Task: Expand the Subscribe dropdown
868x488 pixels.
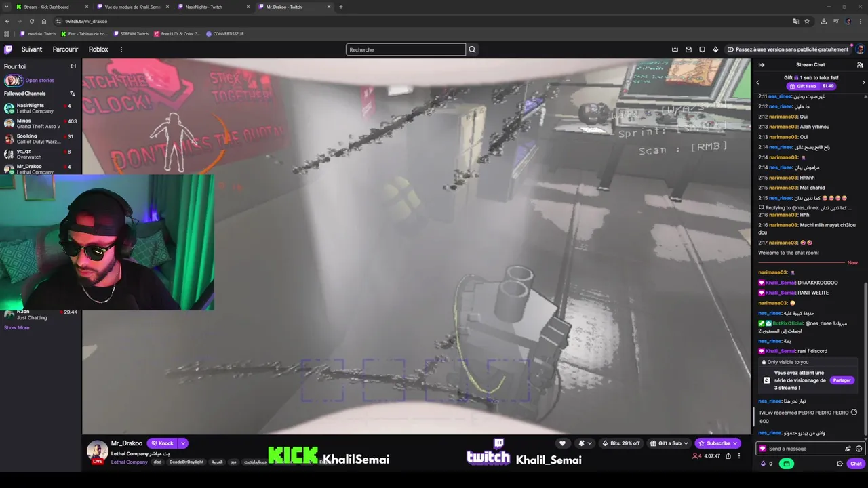Action: (735, 443)
